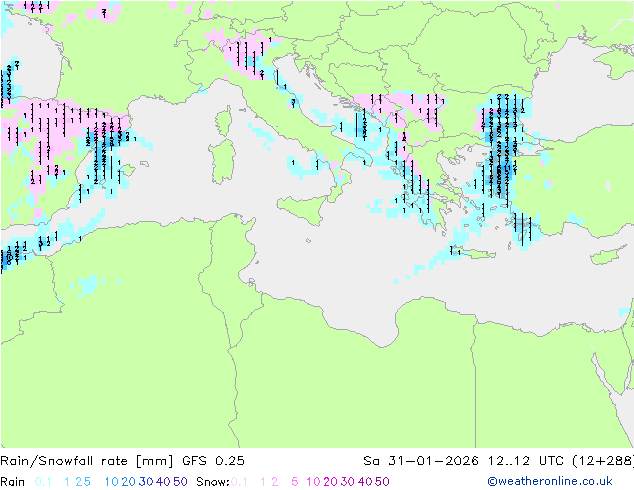Screen dimensions: 634x490
Task: Click the "Snow:" legend label
Action: click(x=213, y=482)
